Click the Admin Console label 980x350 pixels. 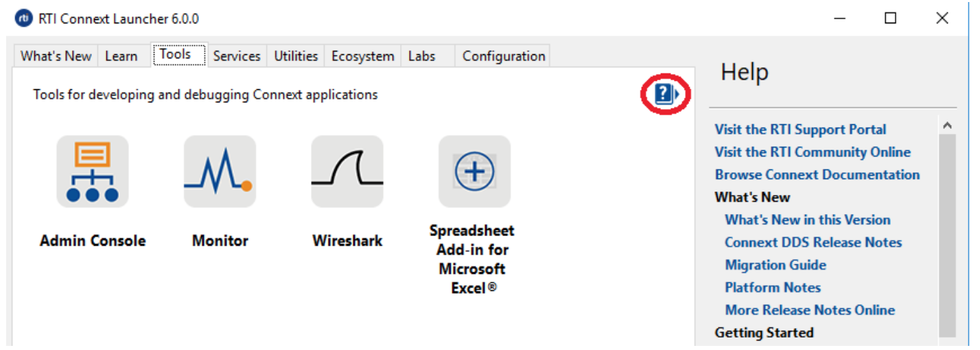(93, 241)
